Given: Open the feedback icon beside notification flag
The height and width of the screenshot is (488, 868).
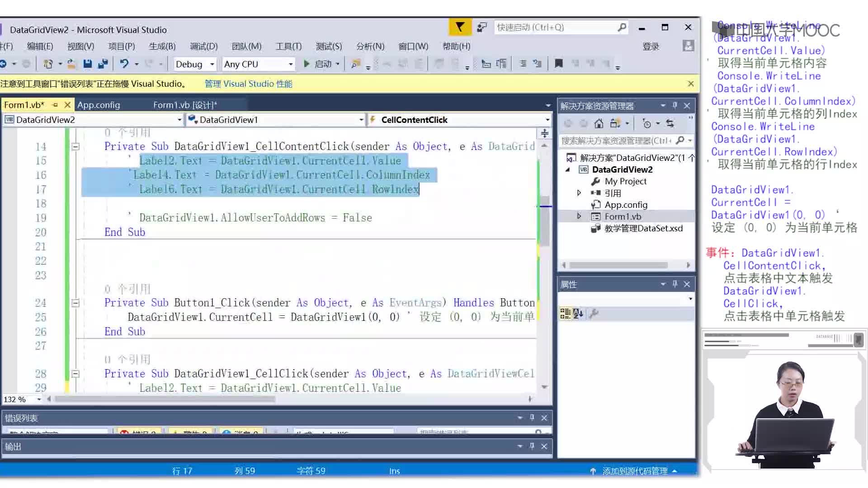Looking at the screenshot, I should click(x=482, y=27).
